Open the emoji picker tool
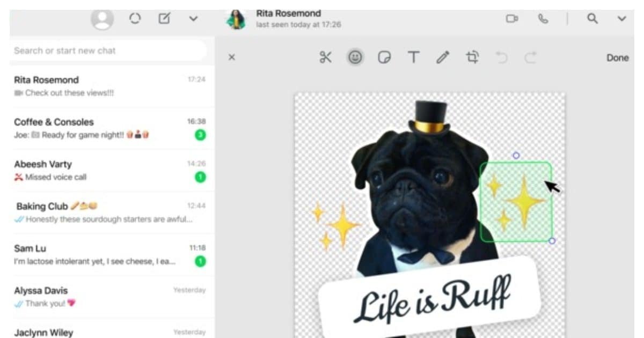Image resolution: width=644 pixels, height=338 pixels. pos(355,57)
